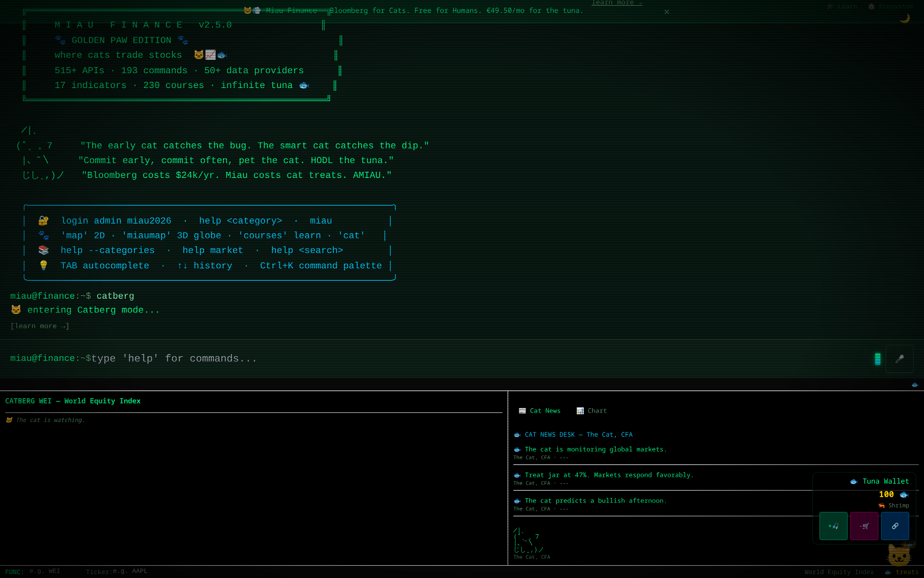924x578 pixels.
Task: Click the spend tuna shopping cart button
Action: [864, 526]
